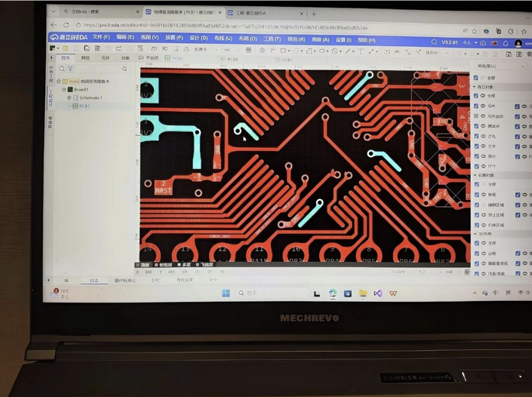Click the filter funnel icon in left panel
The height and width of the screenshot is (397, 532).
coord(70,68)
